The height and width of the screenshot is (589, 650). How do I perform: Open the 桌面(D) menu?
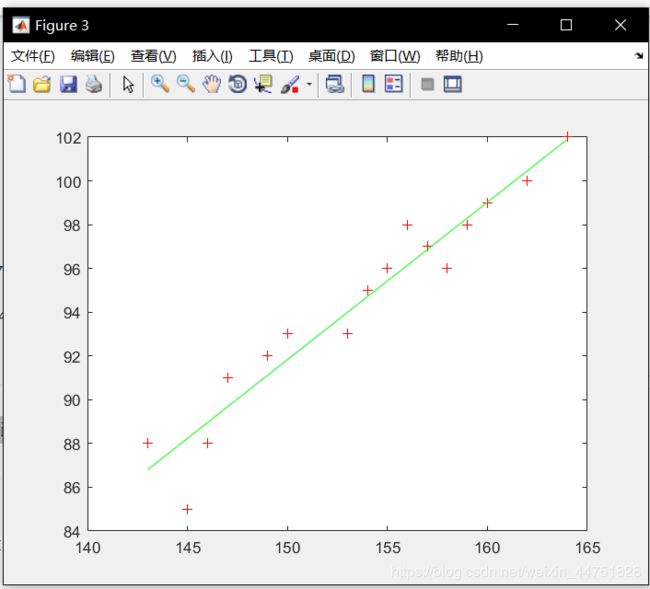[332, 56]
